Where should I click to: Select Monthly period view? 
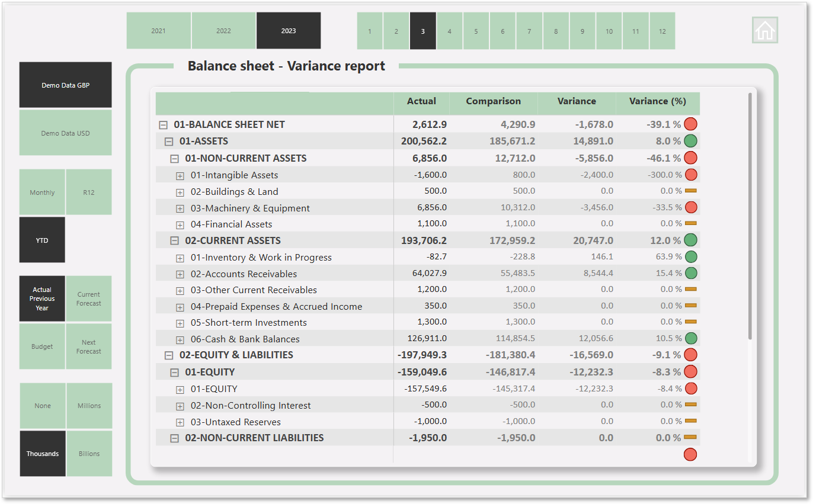pos(42,192)
